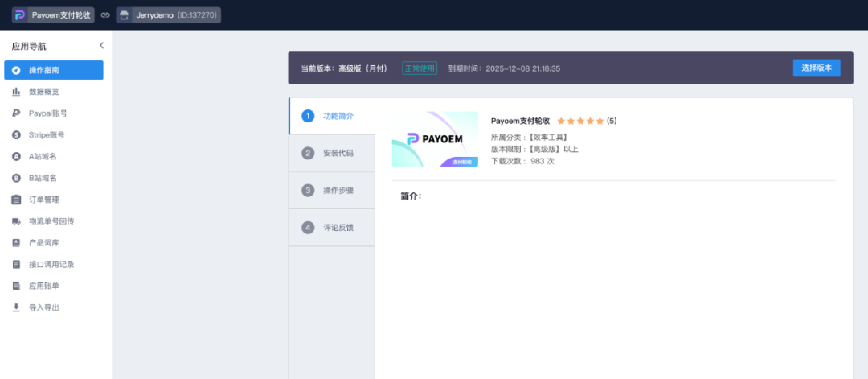Click the 简介: heading
Image resolution: width=868 pixels, height=379 pixels.
coord(411,196)
